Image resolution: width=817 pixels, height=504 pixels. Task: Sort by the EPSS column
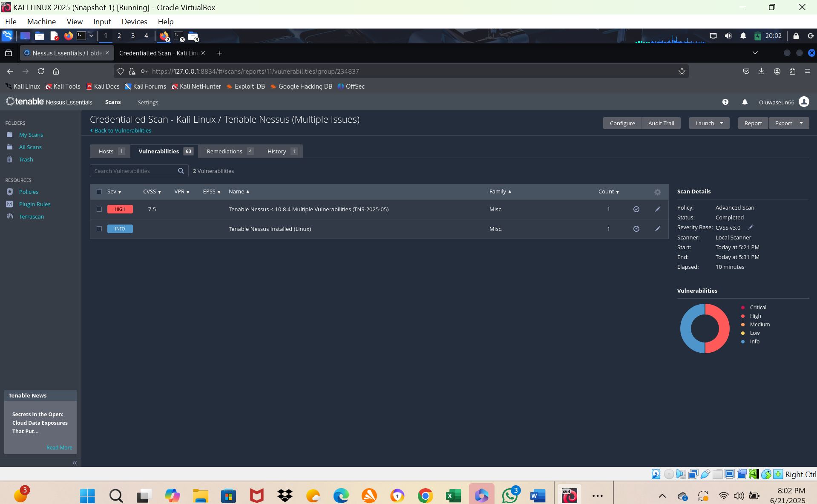click(x=212, y=192)
